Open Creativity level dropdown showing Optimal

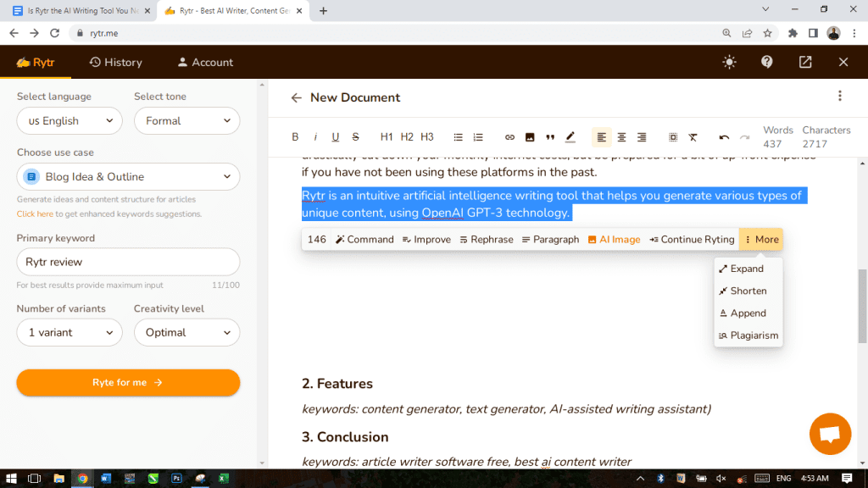tap(186, 332)
